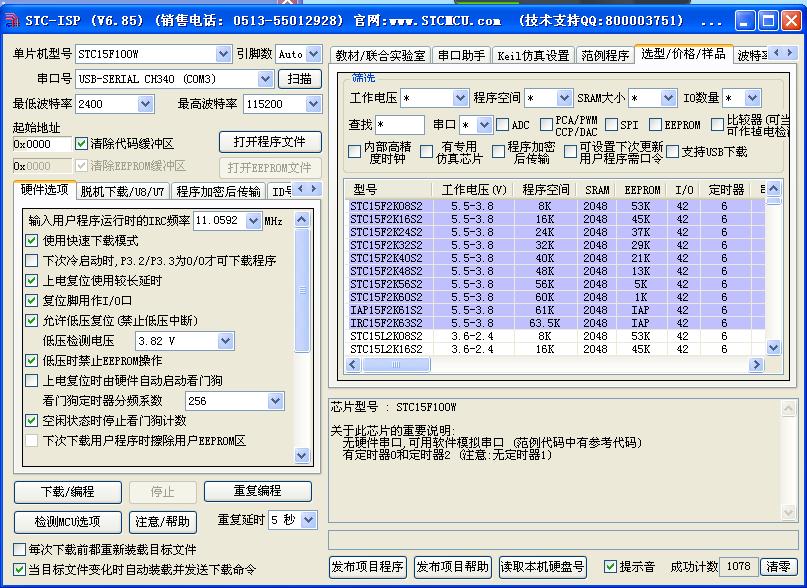Click 清零 success counter button
Viewport: 807px width, 588px height.
click(x=778, y=567)
